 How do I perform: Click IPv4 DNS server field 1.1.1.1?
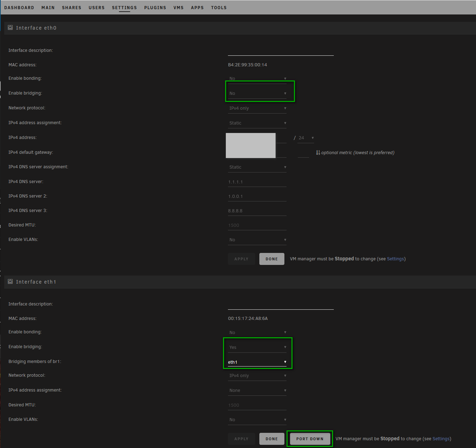[x=257, y=182]
